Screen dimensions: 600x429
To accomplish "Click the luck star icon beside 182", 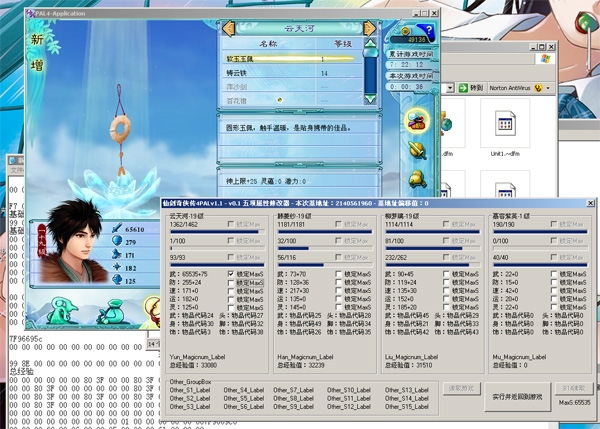I will [x=117, y=267].
